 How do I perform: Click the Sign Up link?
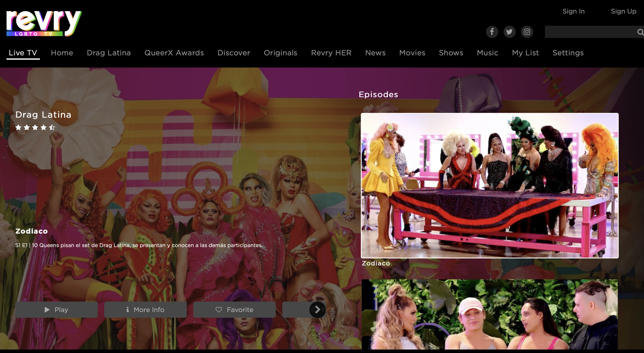point(623,11)
